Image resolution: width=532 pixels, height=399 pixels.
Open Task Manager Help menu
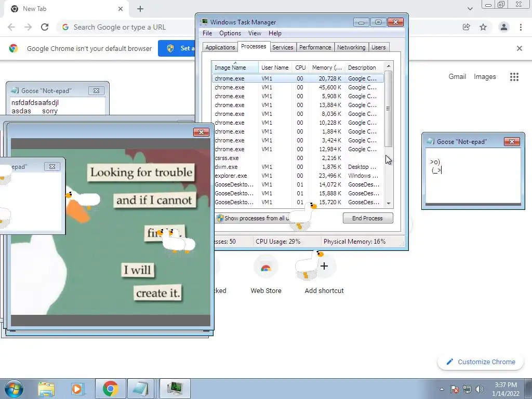click(x=275, y=33)
